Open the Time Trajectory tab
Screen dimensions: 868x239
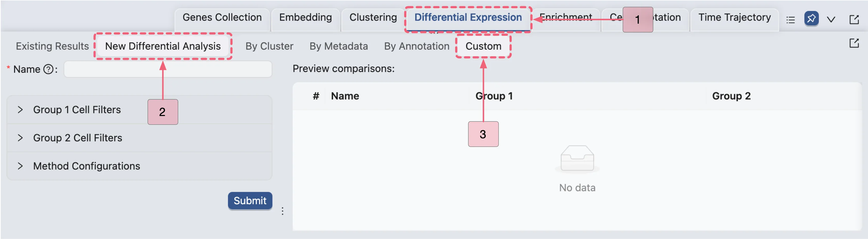click(735, 17)
